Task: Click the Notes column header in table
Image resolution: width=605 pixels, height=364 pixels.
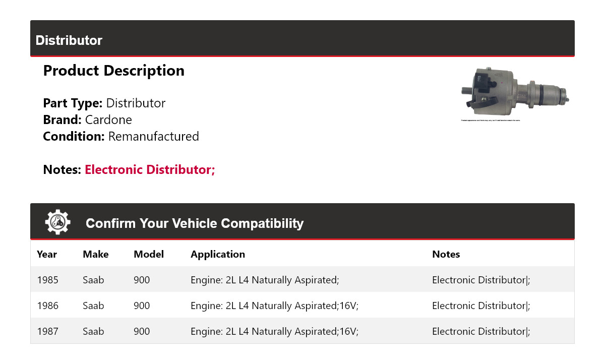Action: click(x=446, y=254)
